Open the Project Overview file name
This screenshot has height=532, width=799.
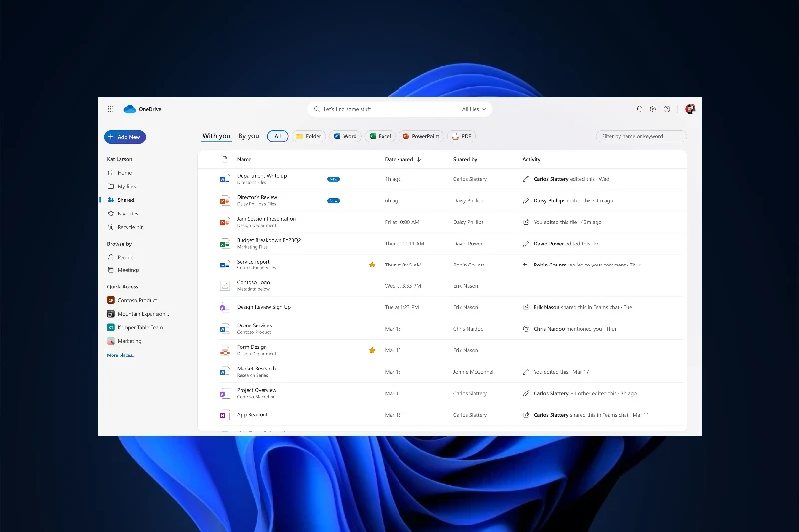pos(257,390)
